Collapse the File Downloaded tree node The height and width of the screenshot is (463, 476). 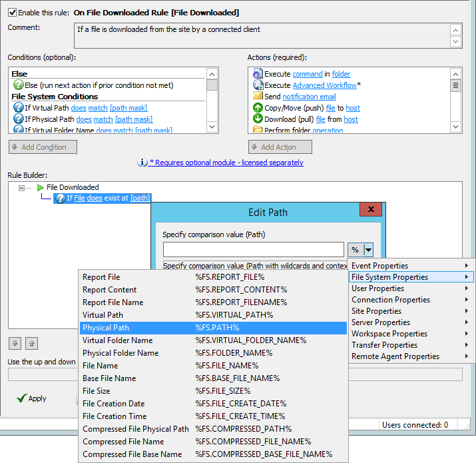click(x=21, y=188)
